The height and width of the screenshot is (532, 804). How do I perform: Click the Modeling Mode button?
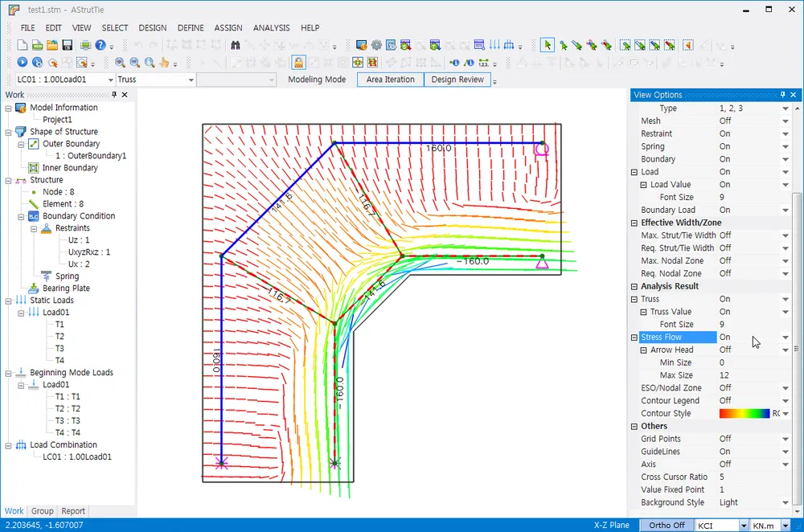(x=317, y=80)
